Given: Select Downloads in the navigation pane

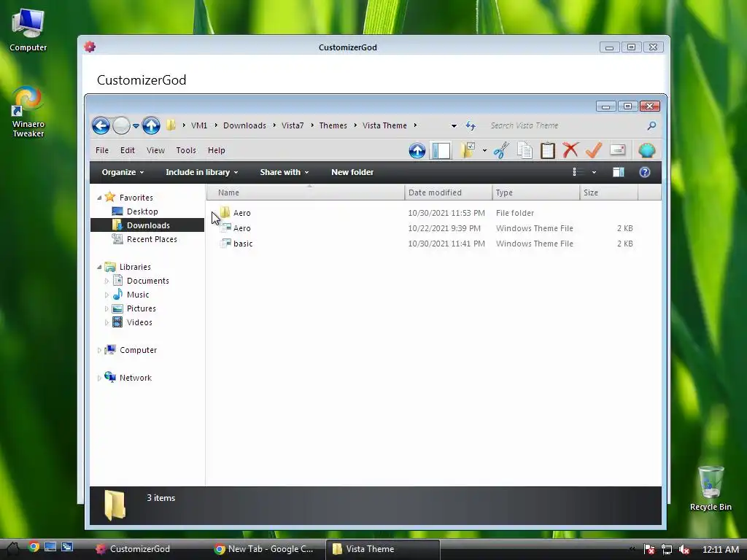Looking at the screenshot, I should pyautogui.click(x=147, y=225).
